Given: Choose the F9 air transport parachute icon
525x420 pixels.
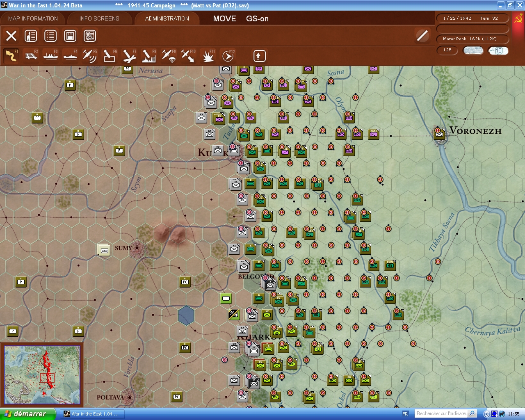Looking at the screenshot, I should pos(169,56).
